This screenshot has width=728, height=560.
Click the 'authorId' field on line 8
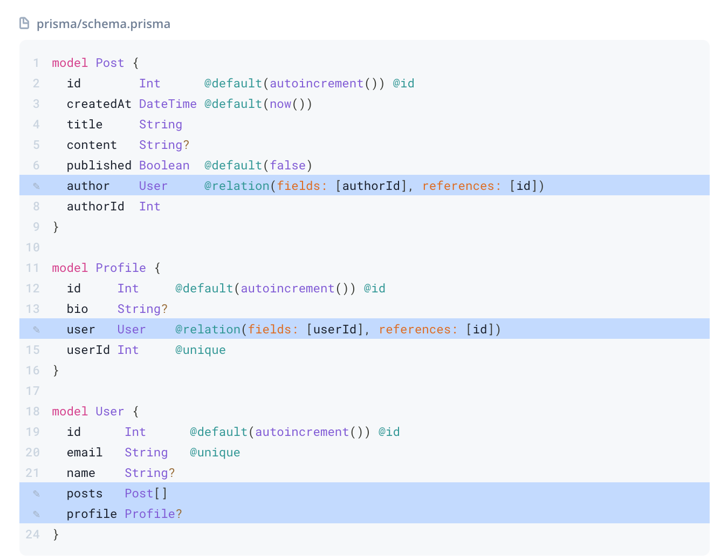[95, 207]
